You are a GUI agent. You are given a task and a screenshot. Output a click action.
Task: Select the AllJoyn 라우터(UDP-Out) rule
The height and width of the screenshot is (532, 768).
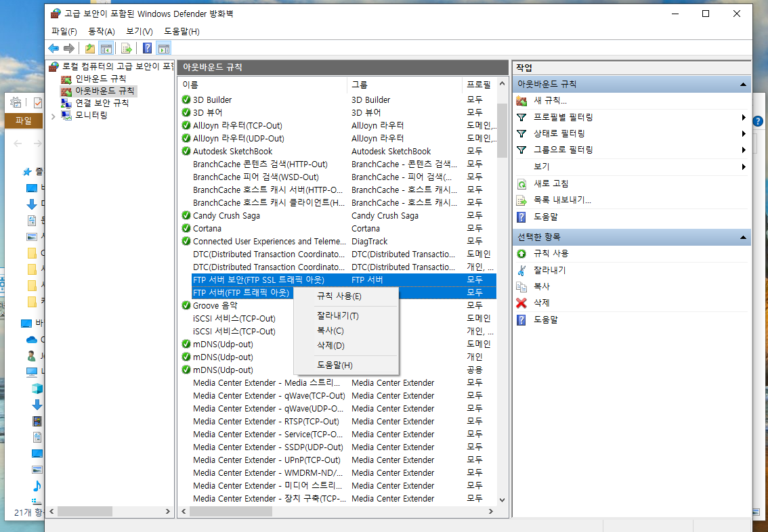238,138
